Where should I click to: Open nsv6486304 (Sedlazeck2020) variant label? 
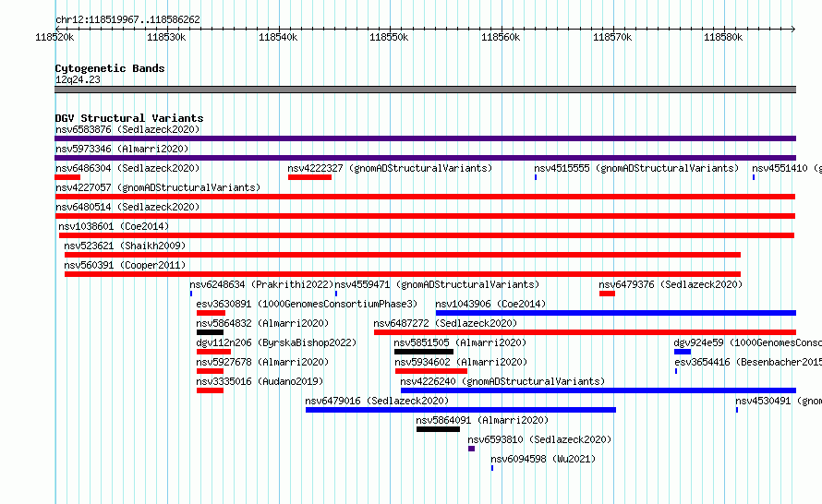tap(127, 168)
